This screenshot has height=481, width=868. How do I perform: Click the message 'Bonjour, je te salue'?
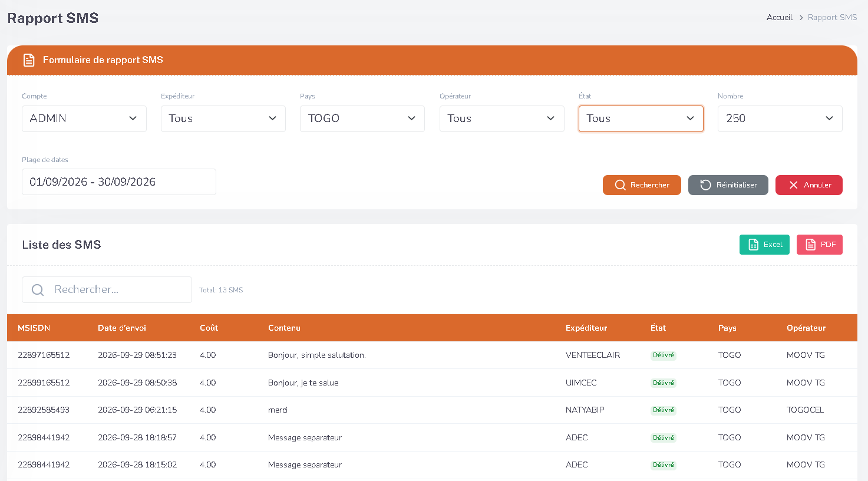click(x=303, y=383)
